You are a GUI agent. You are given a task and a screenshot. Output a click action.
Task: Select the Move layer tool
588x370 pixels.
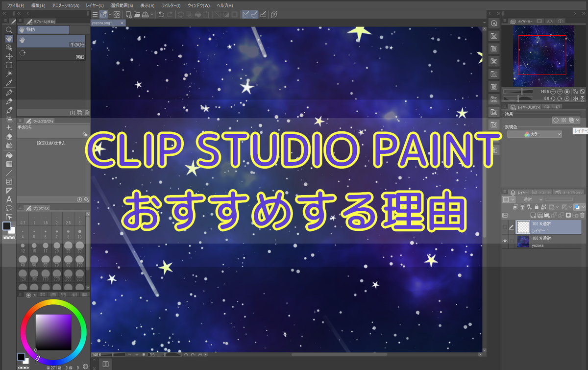(x=9, y=56)
